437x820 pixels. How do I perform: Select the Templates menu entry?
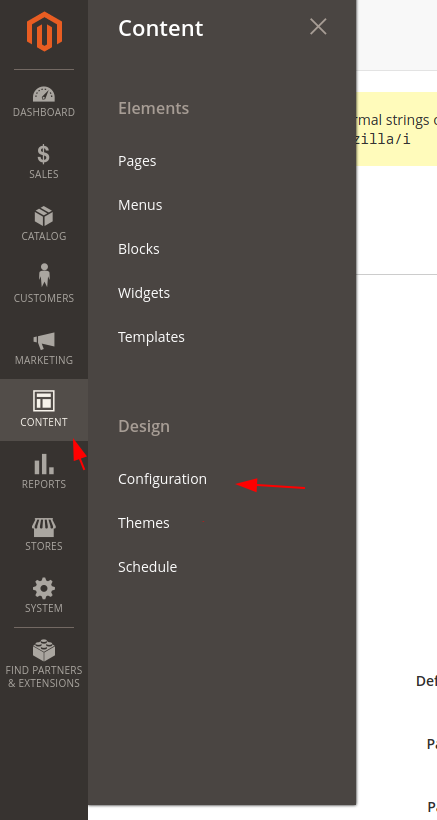click(x=151, y=337)
